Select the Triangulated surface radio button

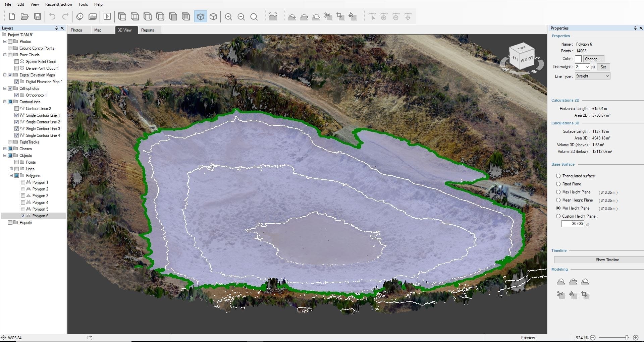pos(558,176)
